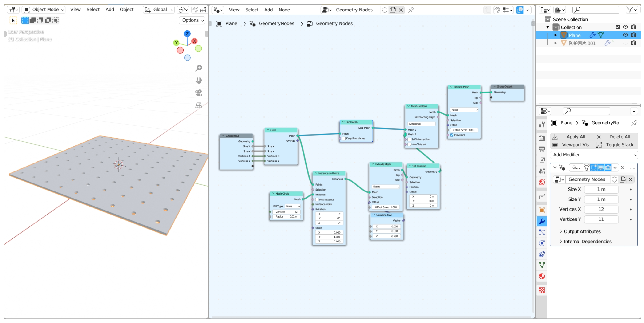Click the pan hand icon in viewport
Screen dimensions: 644x323
199,80
